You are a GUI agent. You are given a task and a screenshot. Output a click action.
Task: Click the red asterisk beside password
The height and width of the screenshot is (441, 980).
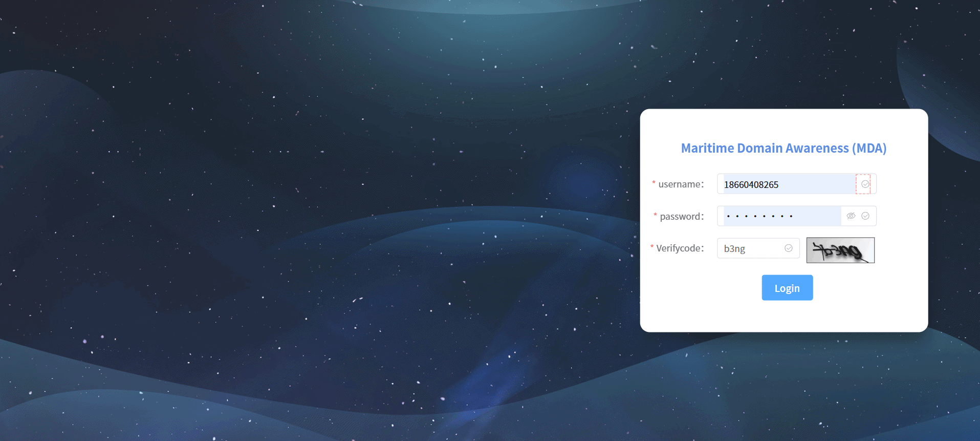(x=655, y=215)
